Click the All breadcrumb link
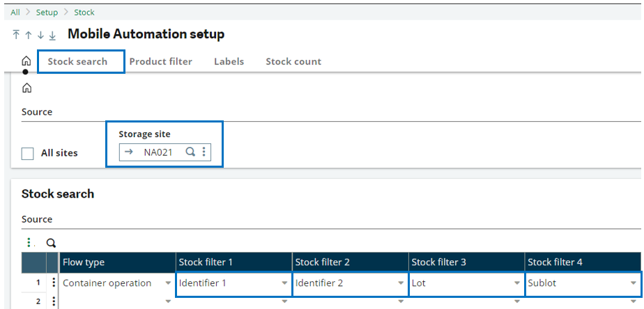Viewport: 644px width, 309px height. [x=15, y=13]
